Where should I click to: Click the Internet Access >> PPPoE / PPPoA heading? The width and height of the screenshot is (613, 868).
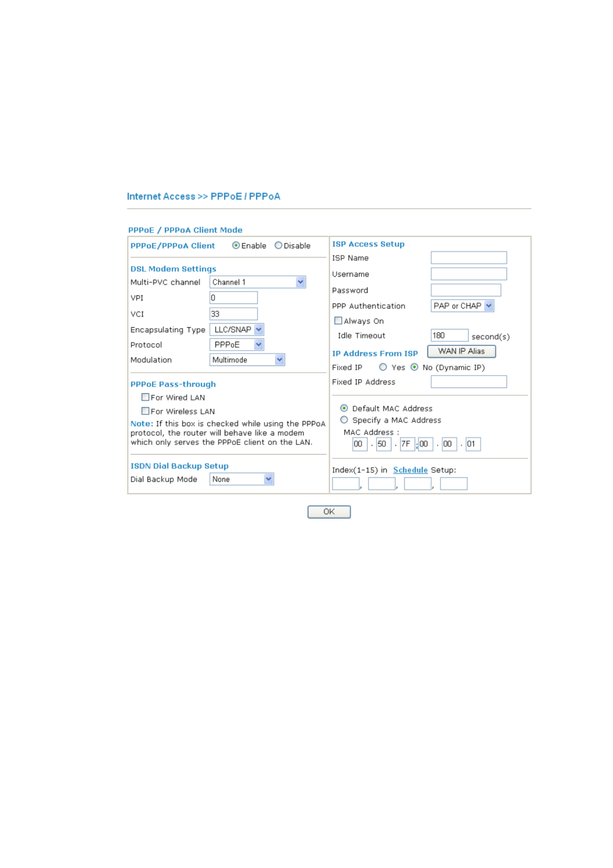(203, 196)
